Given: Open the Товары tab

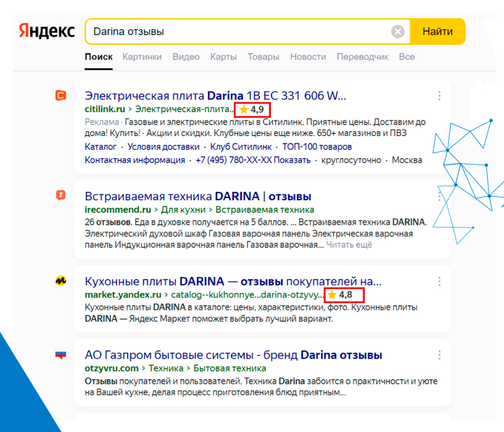Looking at the screenshot, I should click(263, 57).
